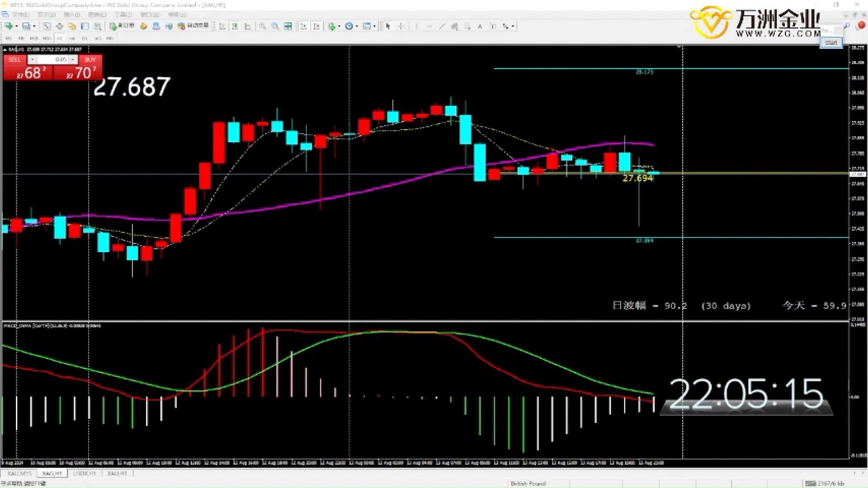The image size is (868, 488).
Task: Select the Fibonacci retracement tool
Action: 467,26
